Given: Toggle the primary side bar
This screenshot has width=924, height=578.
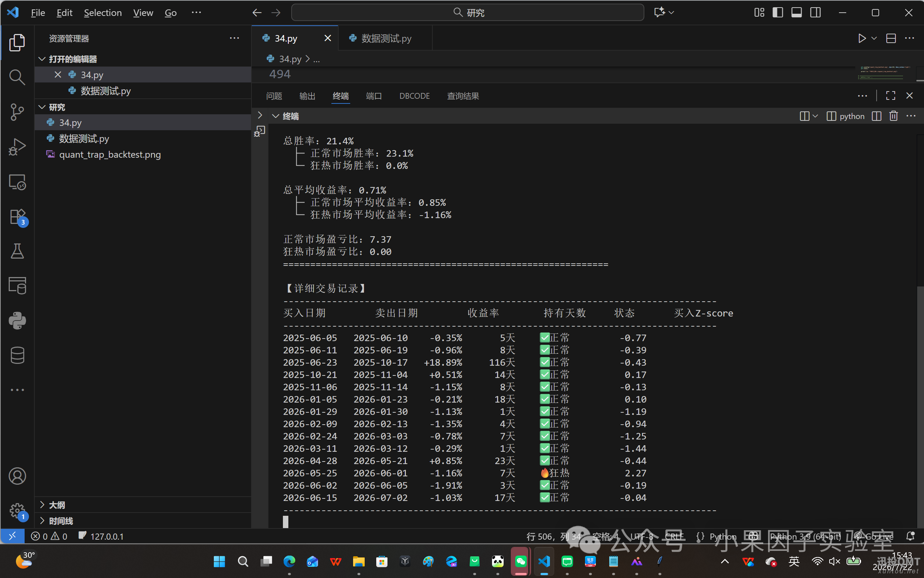Looking at the screenshot, I should 777,13.
